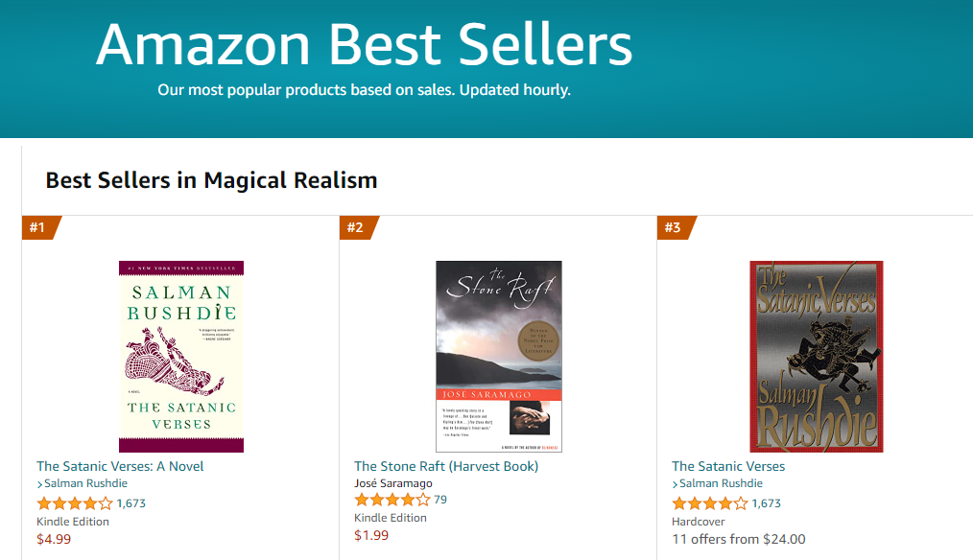Click the #1 rank badge
Viewport: 973px width, 560px height.
39,227
